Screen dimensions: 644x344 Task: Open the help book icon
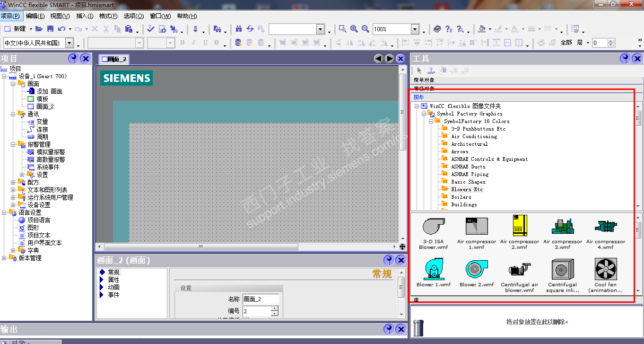pos(437,29)
